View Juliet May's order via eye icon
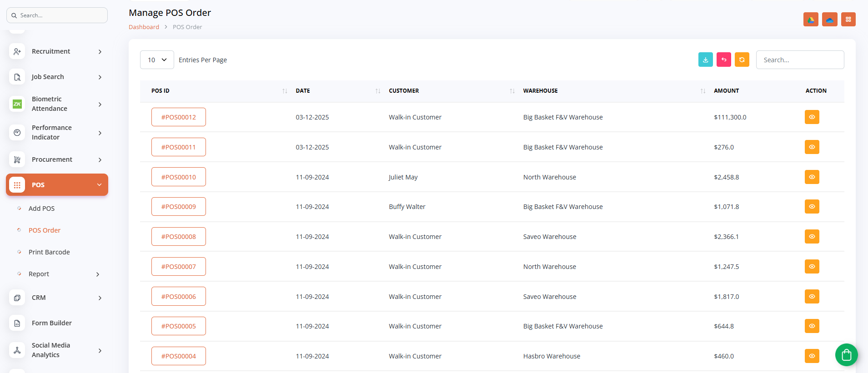The height and width of the screenshot is (373, 868). coord(812,177)
